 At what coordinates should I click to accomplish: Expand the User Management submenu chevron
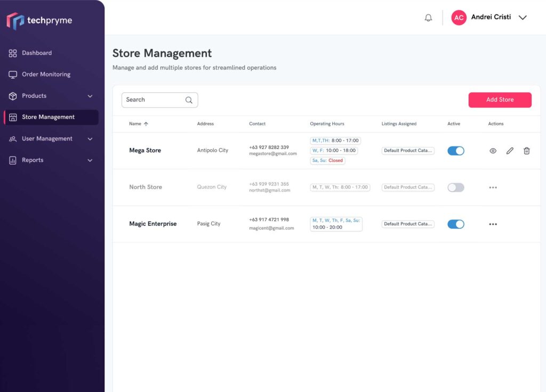point(90,139)
